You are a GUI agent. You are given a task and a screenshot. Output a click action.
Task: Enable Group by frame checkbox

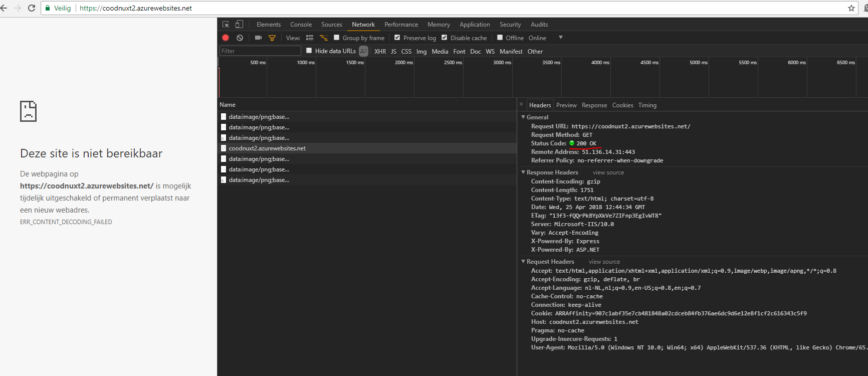click(337, 37)
